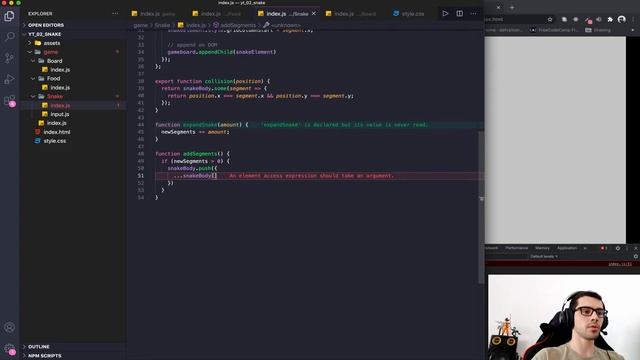Open the Run and Debug view
The image size is (640, 360).
click(9, 79)
